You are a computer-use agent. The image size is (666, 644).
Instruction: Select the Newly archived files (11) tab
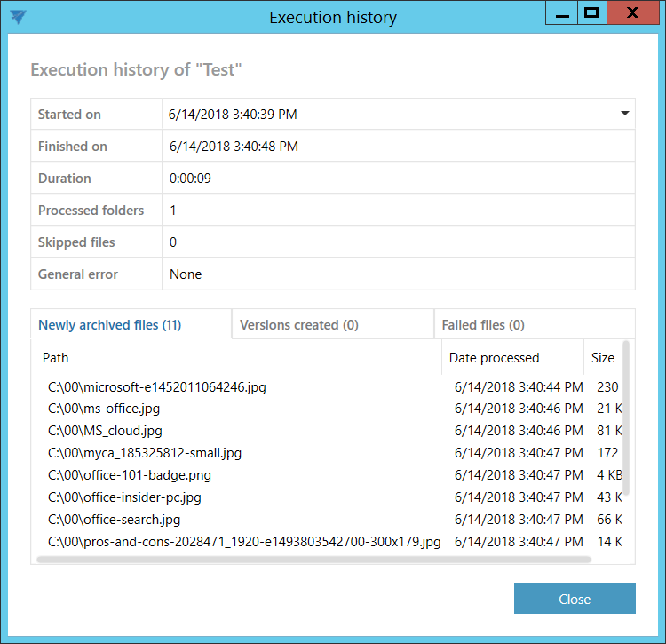109,325
